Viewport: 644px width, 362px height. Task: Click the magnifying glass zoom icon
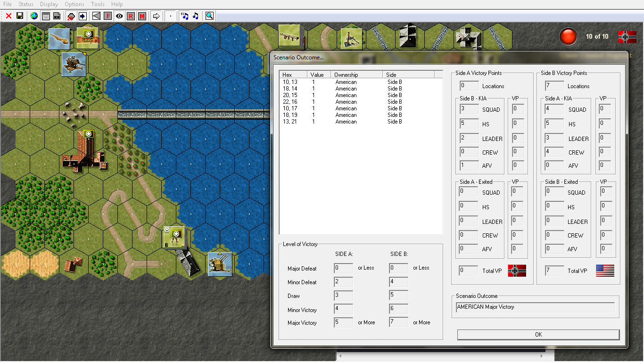(209, 16)
